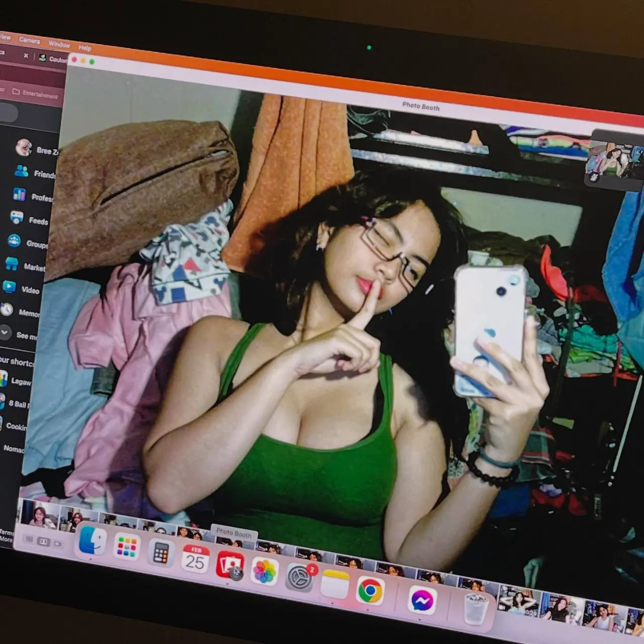Open the View menu in menu bar
The image size is (644, 644).
click(x=5, y=37)
